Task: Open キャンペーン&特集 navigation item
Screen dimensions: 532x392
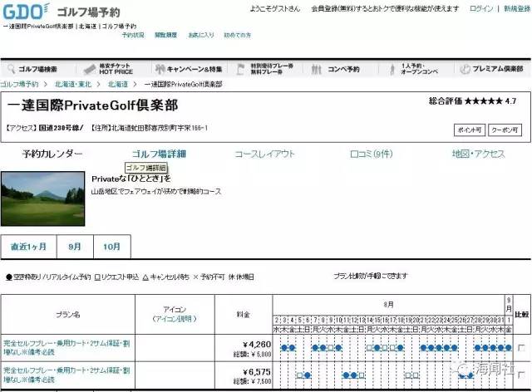Action: coord(193,69)
